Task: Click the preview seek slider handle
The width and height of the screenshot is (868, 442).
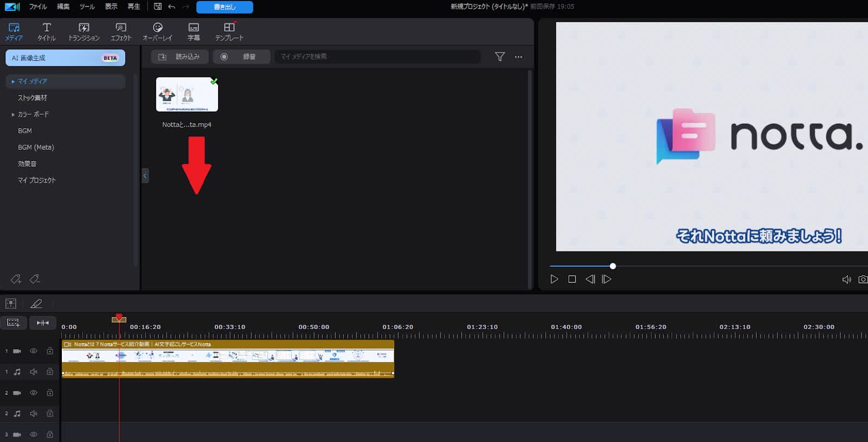Action: click(612, 266)
